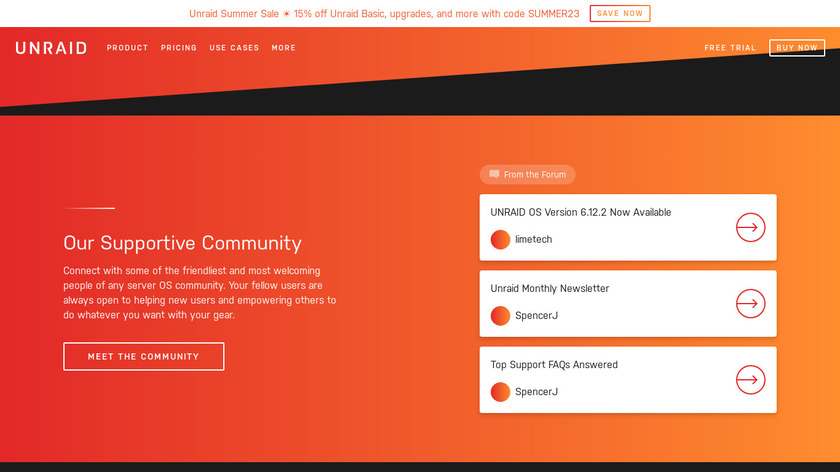This screenshot has height=472, width=840.
Task: Open UNRAID OS Version 6.12.2 Now Available title
Action: [x=581, y=212]
